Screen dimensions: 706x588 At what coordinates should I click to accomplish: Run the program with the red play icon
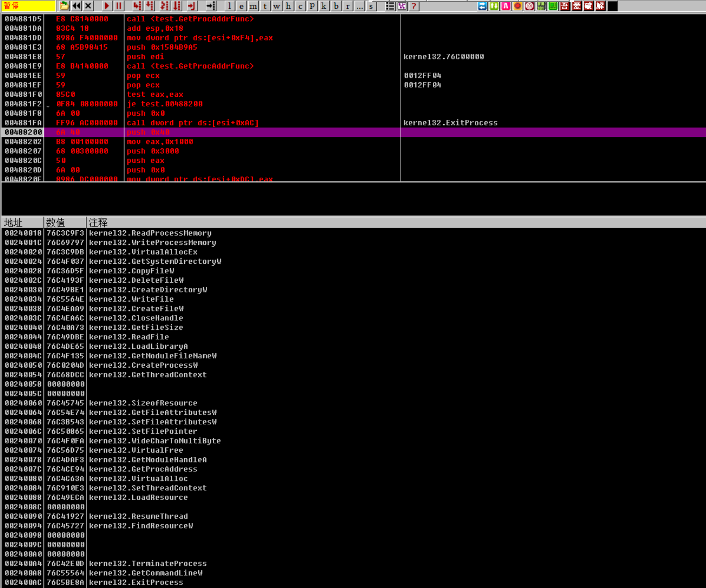(x=107, y=6)
